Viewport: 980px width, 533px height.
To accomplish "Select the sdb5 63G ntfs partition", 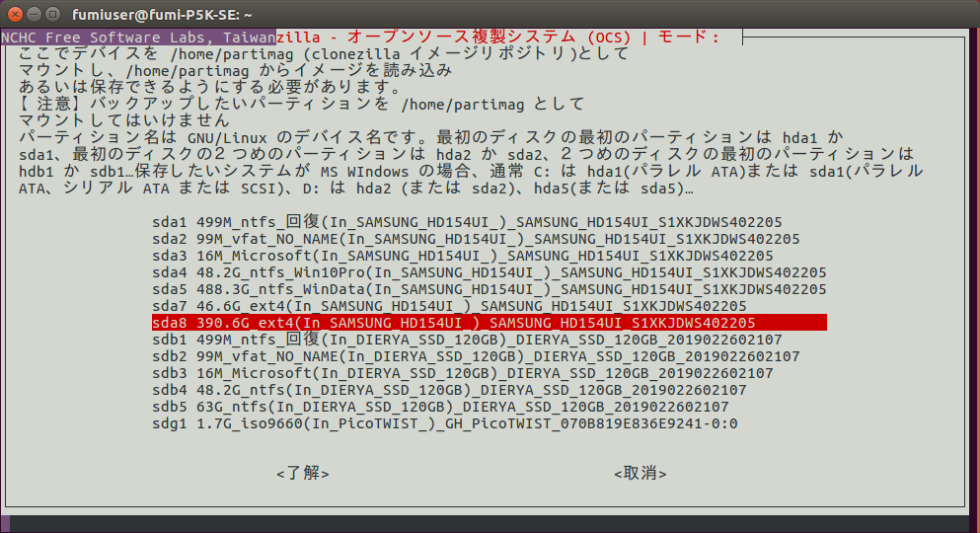I will click(x=440, y=407).
